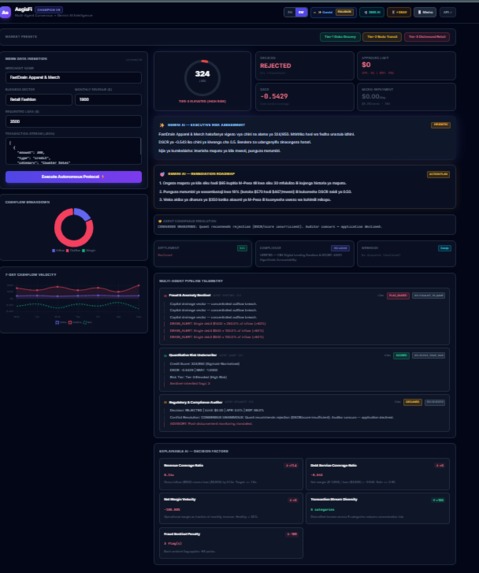Focus the merchant name field FastDrain Apparel
The width and height of the screenshot is (479, 573).
[73, 77]
